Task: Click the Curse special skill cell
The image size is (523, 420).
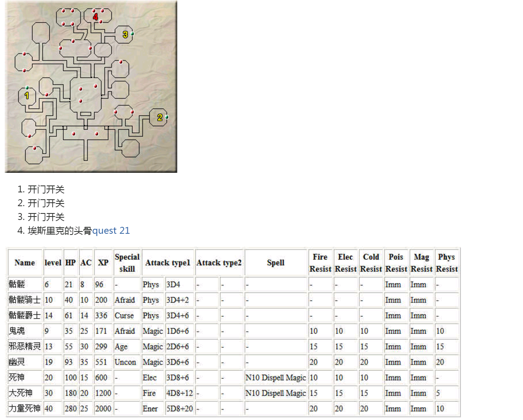Action: pos(127,315)
